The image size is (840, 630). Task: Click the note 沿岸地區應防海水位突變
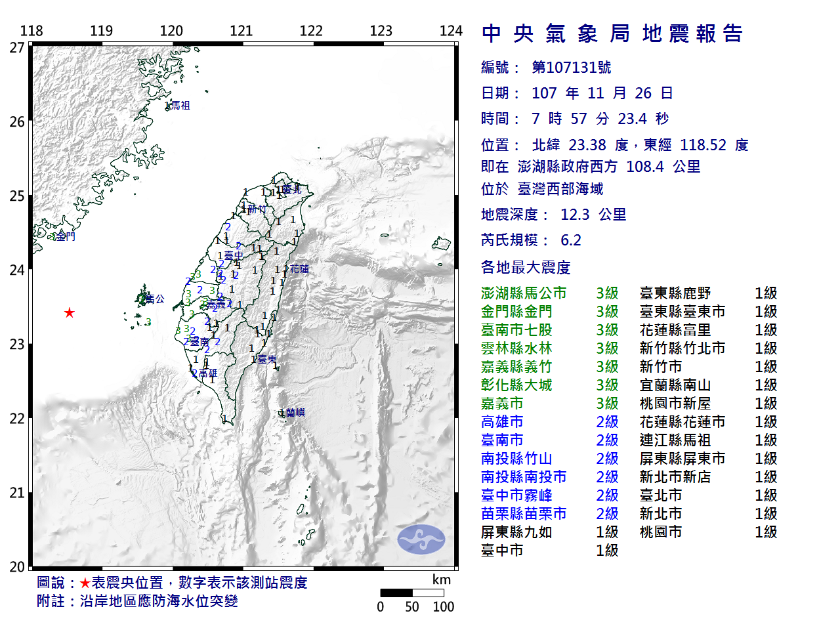click(x=159, y=601)
